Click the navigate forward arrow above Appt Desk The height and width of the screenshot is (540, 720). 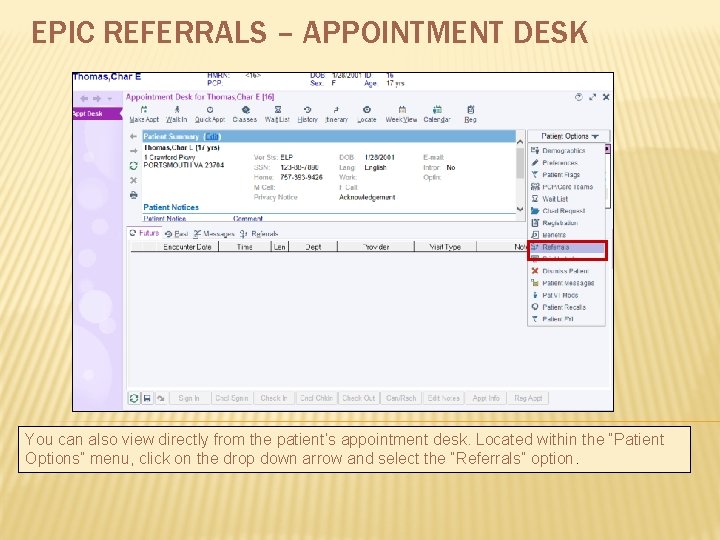[x=97, y=99]
